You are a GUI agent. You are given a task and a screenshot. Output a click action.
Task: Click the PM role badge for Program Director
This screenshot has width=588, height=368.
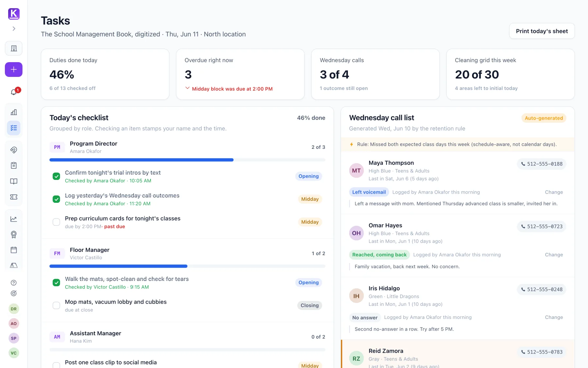(x=57, y=147)
